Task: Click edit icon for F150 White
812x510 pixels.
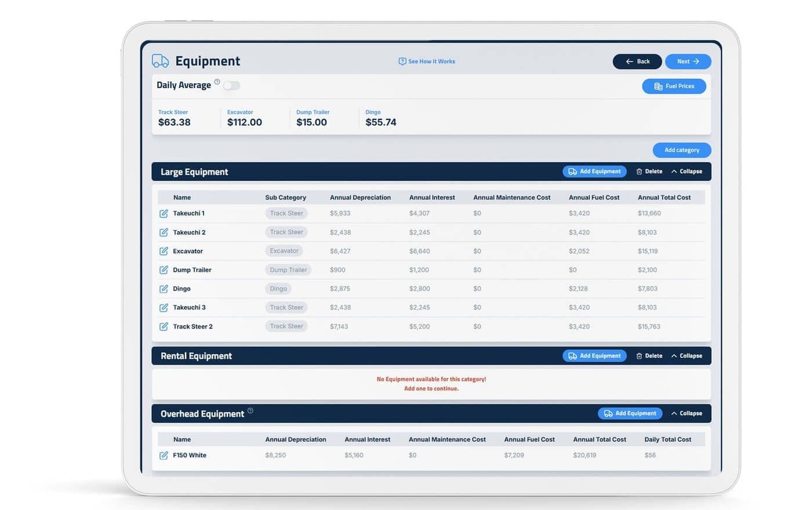Action: pyautogui.click(x=164, y=456)
